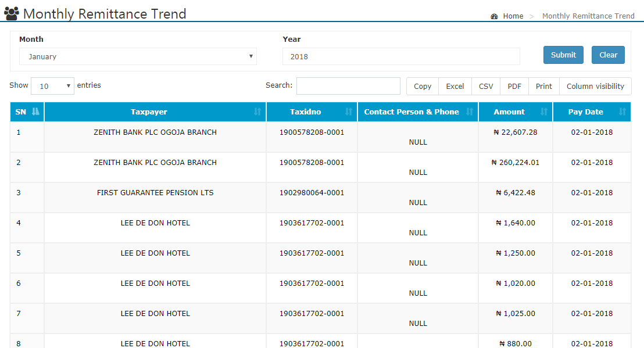Viewport: 644px width, 348px height.
Task: Click the users group icon beside page title
Action: (11, 13)
